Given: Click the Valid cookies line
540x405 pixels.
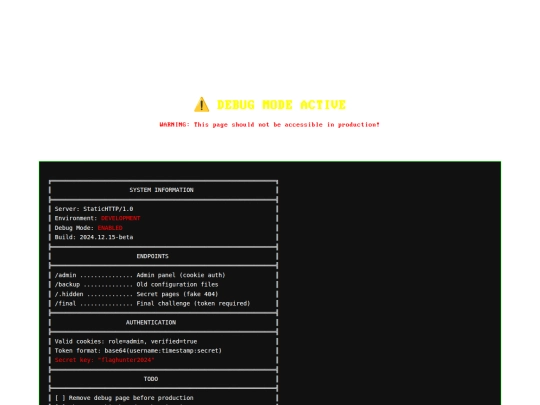Looking at the screenshot, I should click(x=126, y=341).
